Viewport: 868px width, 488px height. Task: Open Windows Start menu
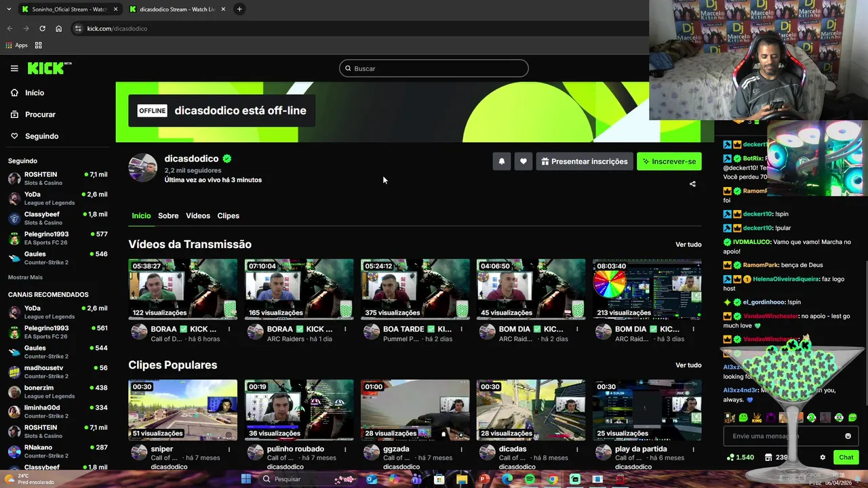246,479
